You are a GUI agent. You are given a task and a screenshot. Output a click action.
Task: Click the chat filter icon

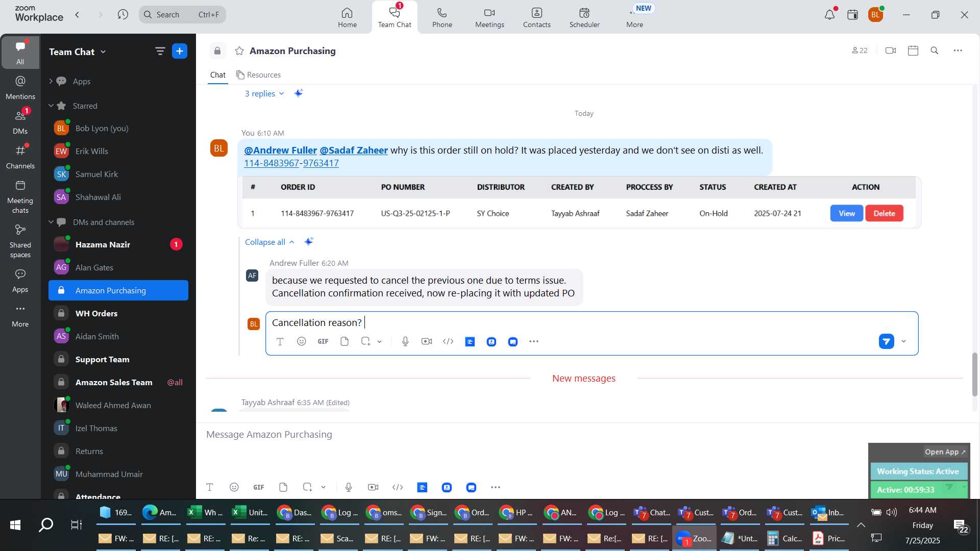[x=160, y=51]
